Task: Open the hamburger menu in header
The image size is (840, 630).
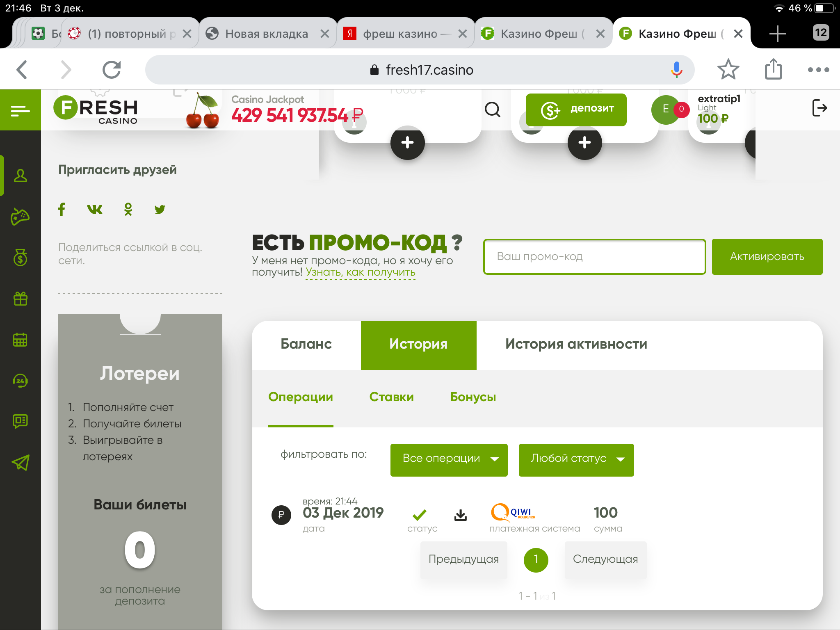Action: click(20, 110)
